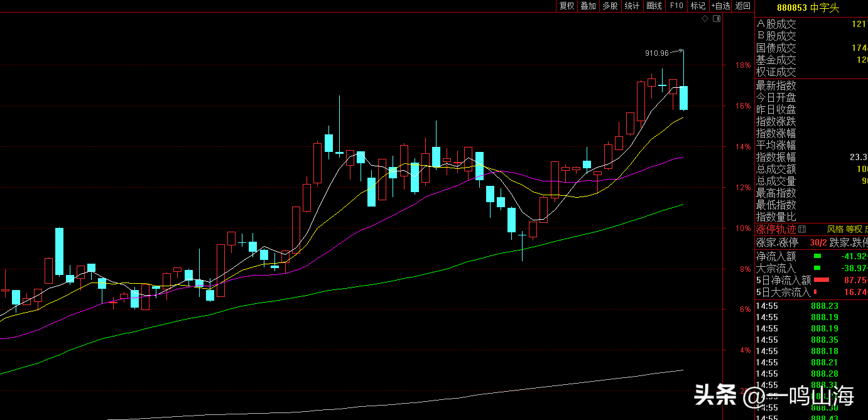The image size is (868, 420).
Task: Click the 返回 back button
Action: (743, 6)
